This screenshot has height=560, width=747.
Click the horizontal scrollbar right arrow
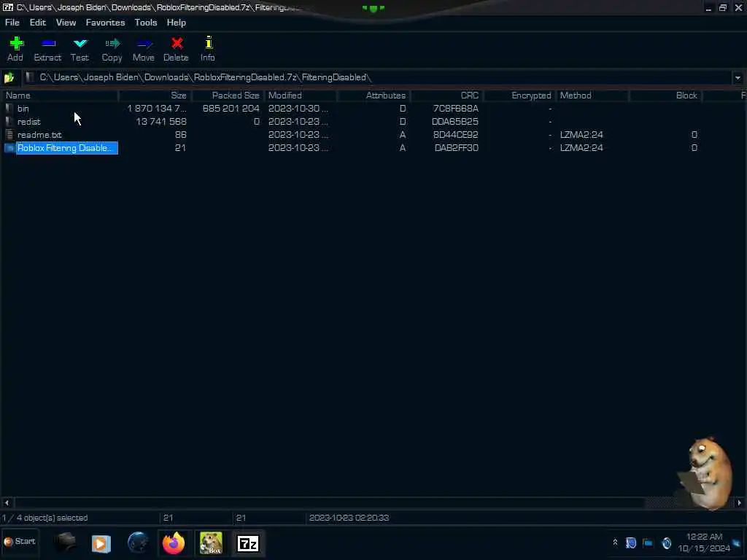tap(739, 502)
